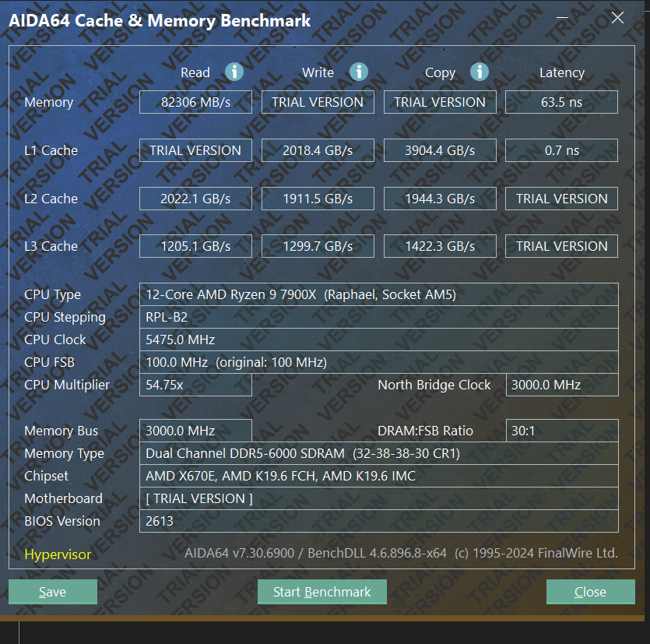This screenshot has height=644, width=650.
Task: Click the Memory Bus label
Action: [61, 431]
